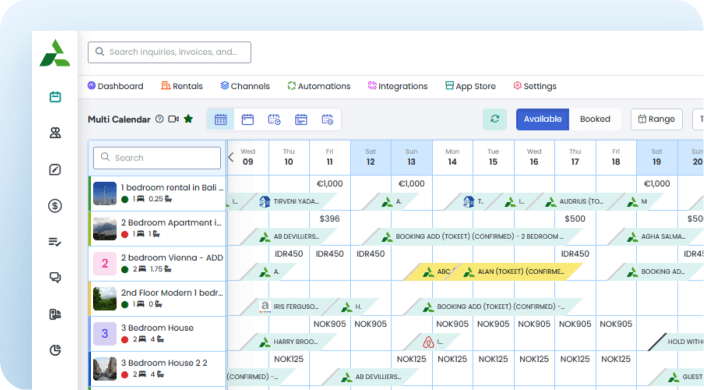Open the HARRY BROO booking bar

click(x=290, y=342)
